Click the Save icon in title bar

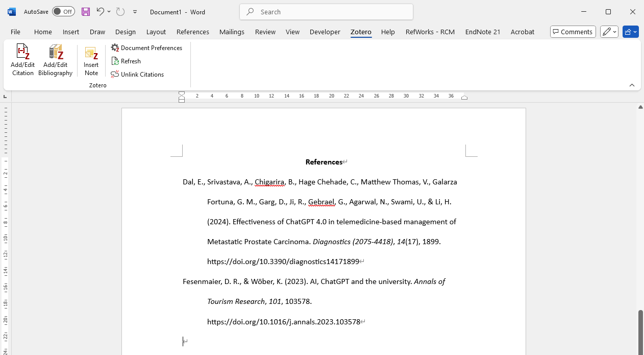pyautogui.click(x=86, y=12)
